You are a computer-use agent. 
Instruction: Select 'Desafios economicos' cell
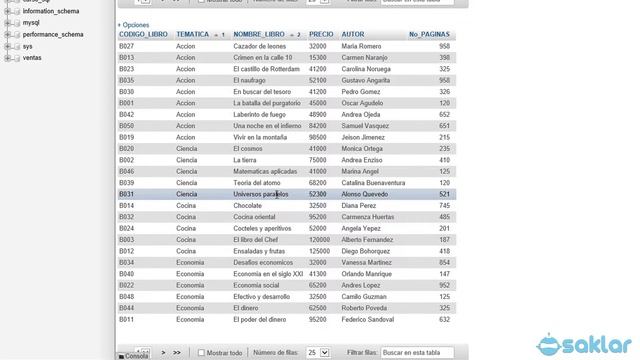tap(263, 262)
